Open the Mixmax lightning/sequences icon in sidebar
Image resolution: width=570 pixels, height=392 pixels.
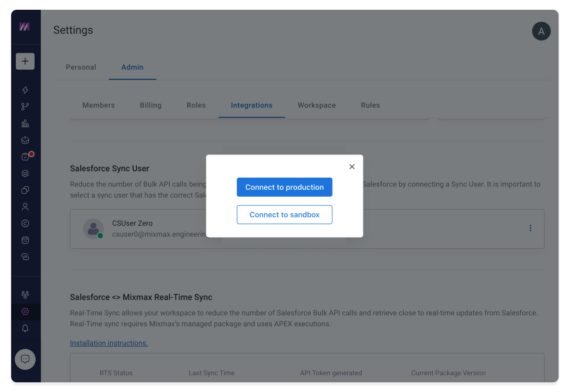[x=25, y=90]
